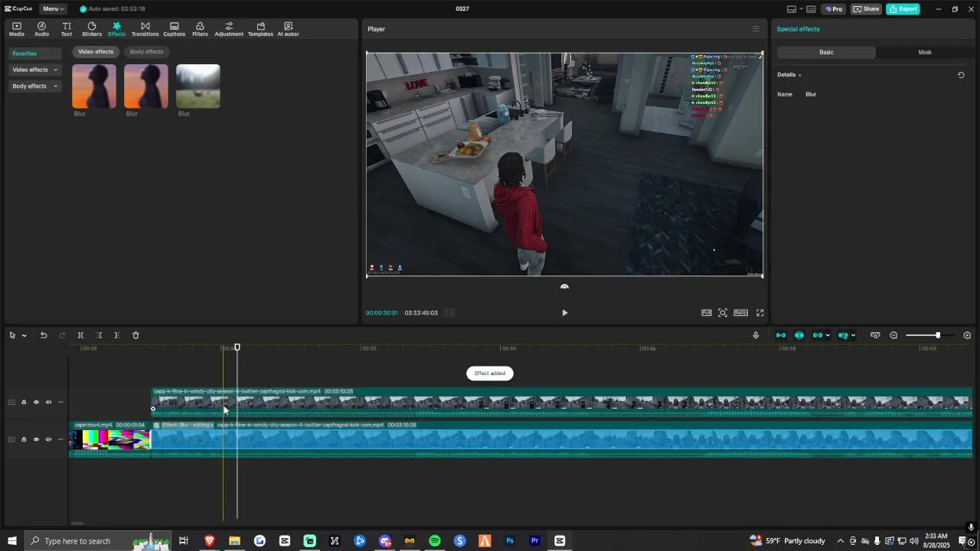The height and width of the screenshot is (551, 980).
Task: Click delete left trim tool
Action: tap(99, 335)
